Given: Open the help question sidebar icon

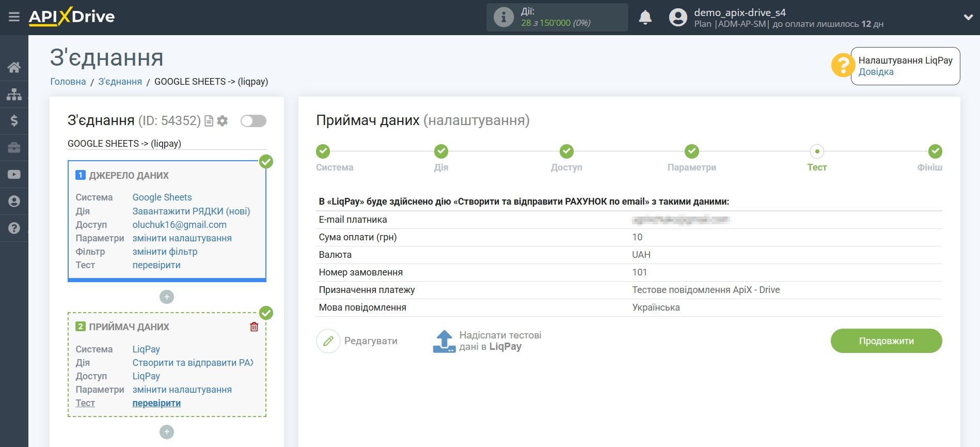Looking at the screenshot, I should (x=14, y=228).
